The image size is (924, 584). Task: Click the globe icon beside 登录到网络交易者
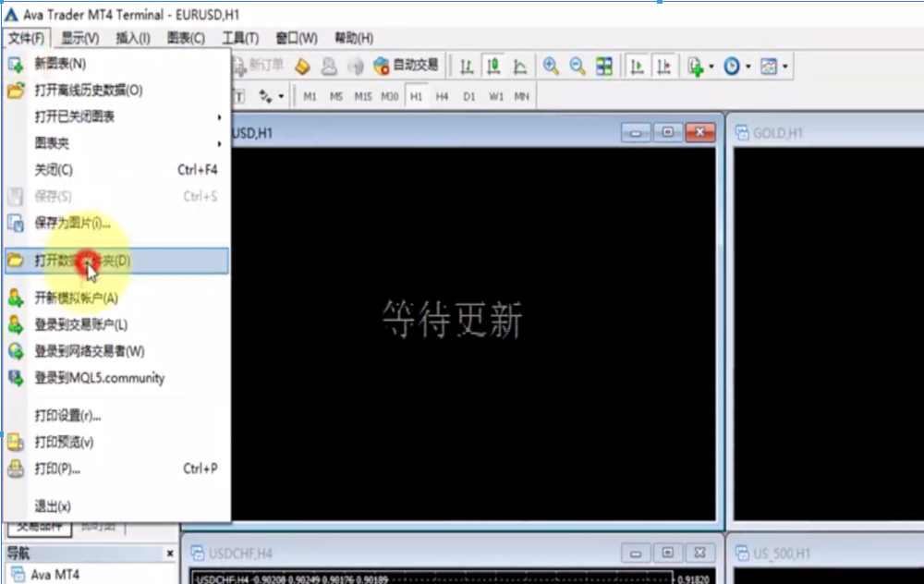pyautogui.click(x=16, y=351)
